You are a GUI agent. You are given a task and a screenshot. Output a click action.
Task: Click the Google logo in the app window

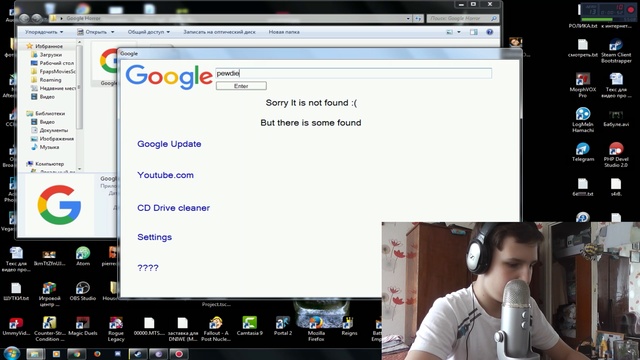point(169,77)
